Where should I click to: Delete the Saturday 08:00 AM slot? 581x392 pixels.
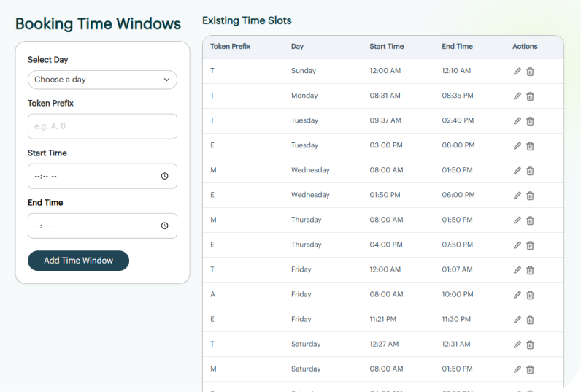click(x=531, y=369)
